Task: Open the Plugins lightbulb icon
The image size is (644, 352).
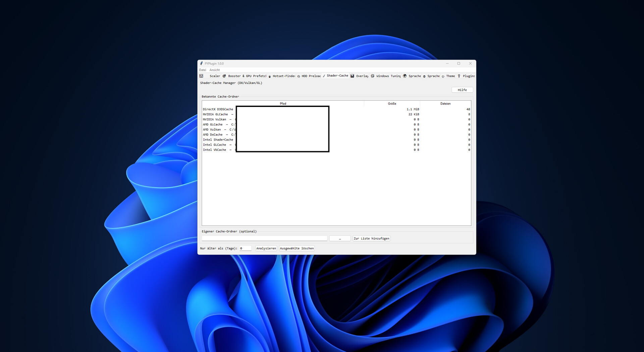Action: pyautogui.click(x=459, y=76)
